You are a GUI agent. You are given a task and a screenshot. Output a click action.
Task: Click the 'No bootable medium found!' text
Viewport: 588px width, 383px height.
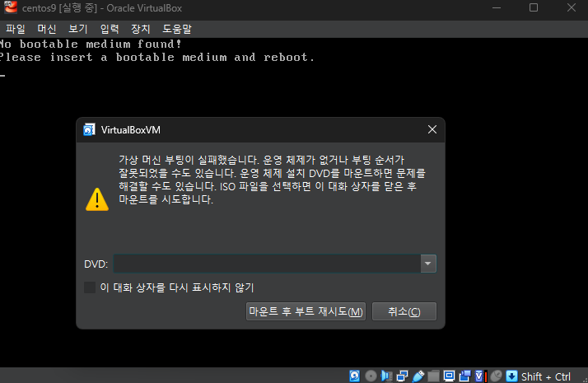pos(91,44)
